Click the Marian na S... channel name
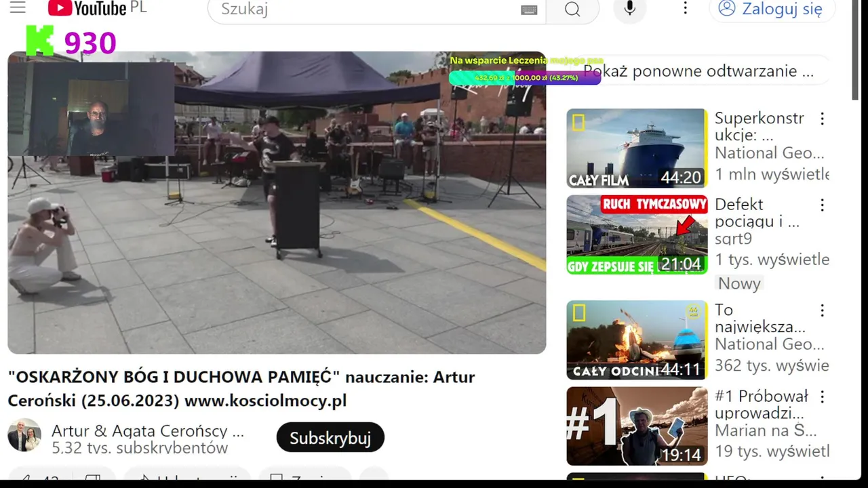Screen dimensions: 868x488 [x=766, y=430]
